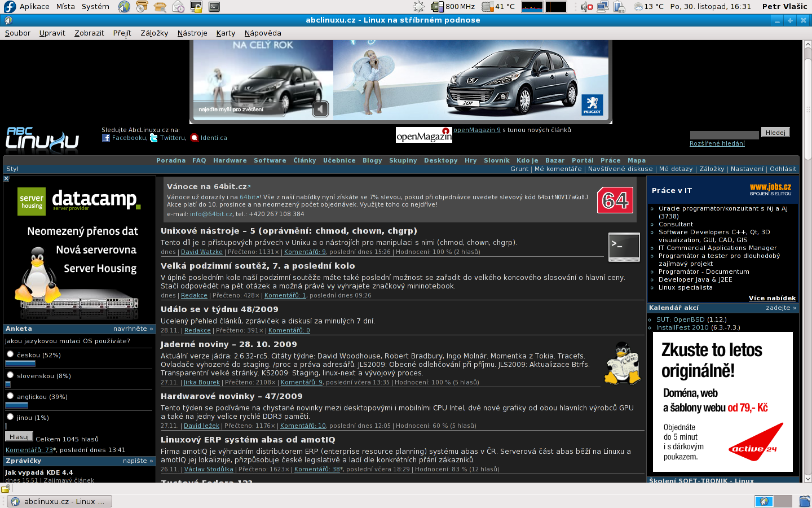Open the trash applet in the bottom panel
This screenshot has width=812, height=508.
click(x=805, y=501)
